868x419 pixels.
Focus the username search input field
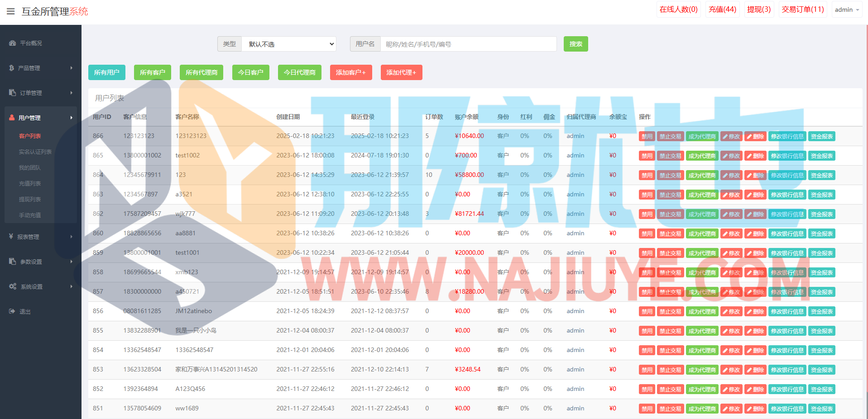[468, 44]
